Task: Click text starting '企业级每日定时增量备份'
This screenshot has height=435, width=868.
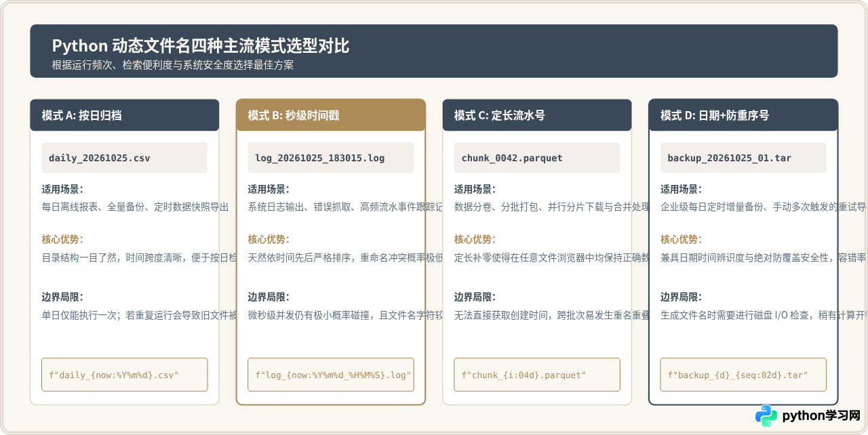Action: pyautogui.click(x=764, y=207)
